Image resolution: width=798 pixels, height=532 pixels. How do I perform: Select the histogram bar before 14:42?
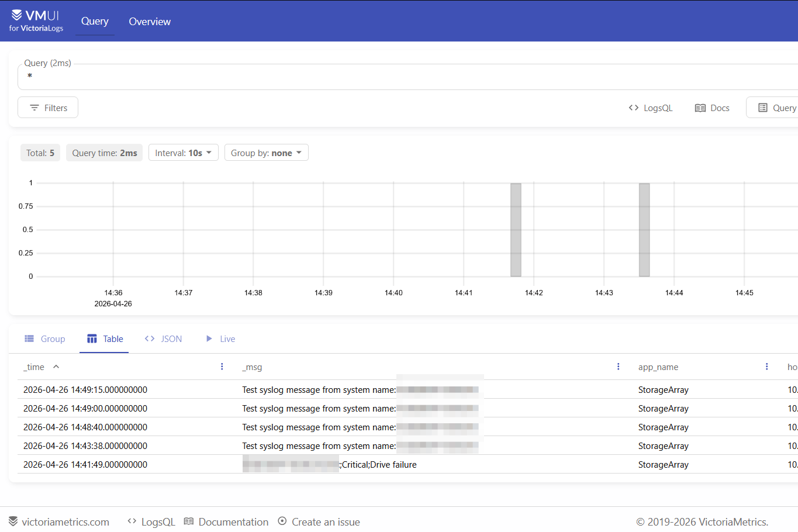(x=516, y=230)
